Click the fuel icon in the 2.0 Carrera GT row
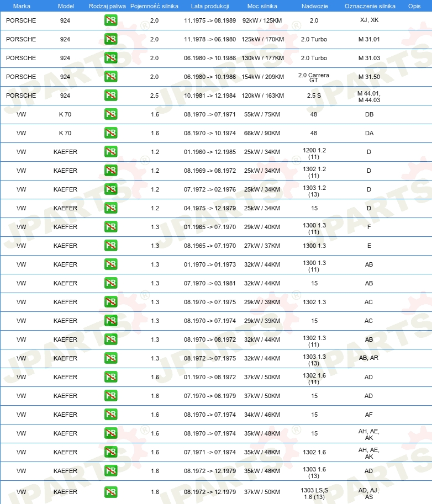The image size is (432, 504). click(110, 77)
